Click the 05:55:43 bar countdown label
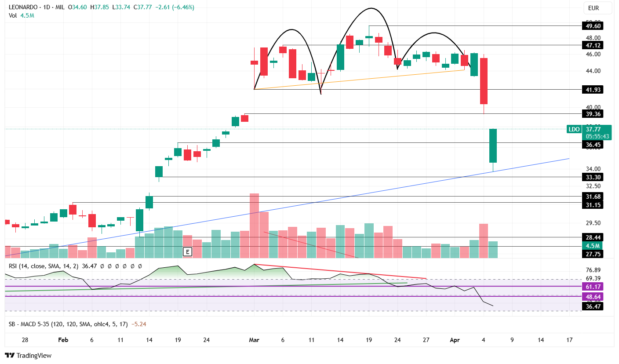 [597, 136]
